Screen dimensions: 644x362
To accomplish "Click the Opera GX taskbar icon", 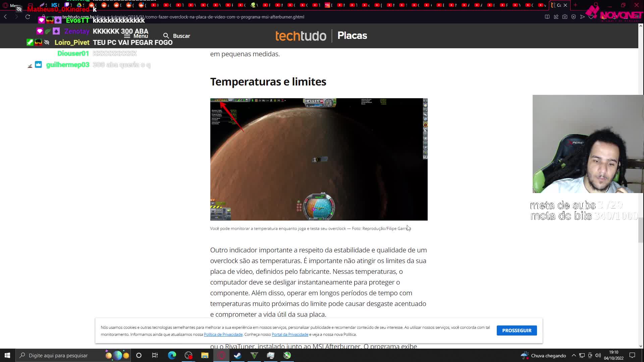I will (221, 355).
